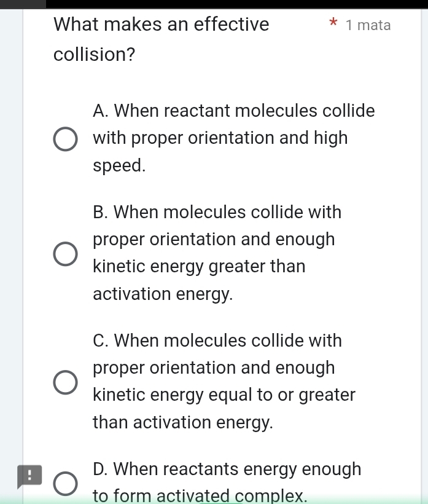Viewport: 428px width, 504px height.
Task: Click the question text 'What makes an effective collision?'
Action: [x=161, y=39]
